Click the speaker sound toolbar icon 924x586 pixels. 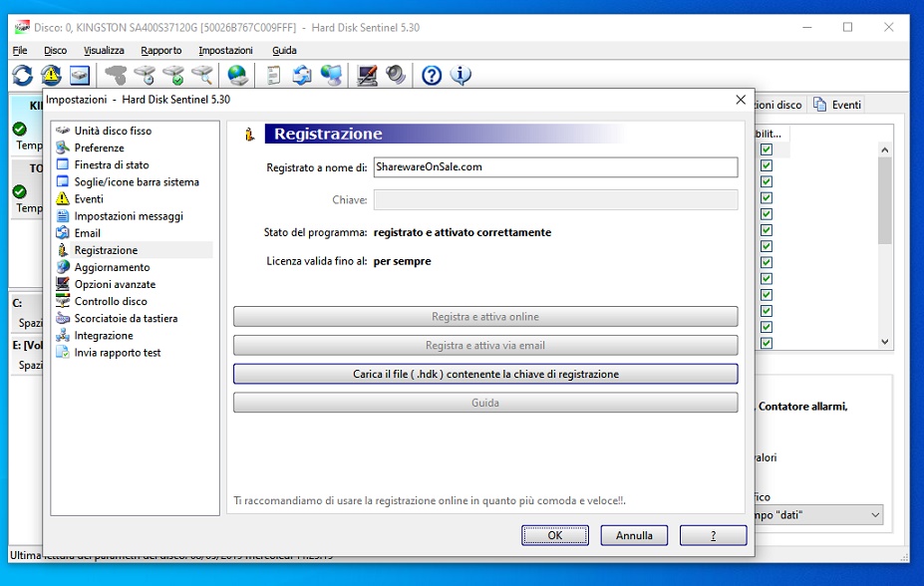point(396,76)
